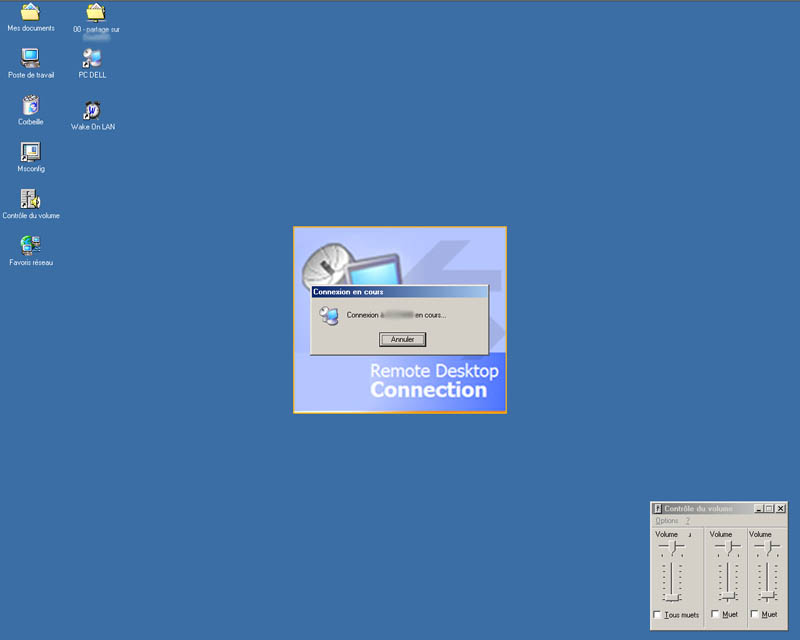Click the rightmost channel vertical volume slider thumb
The height and width of the screenshot is (640, 800).
coord(767,595)
